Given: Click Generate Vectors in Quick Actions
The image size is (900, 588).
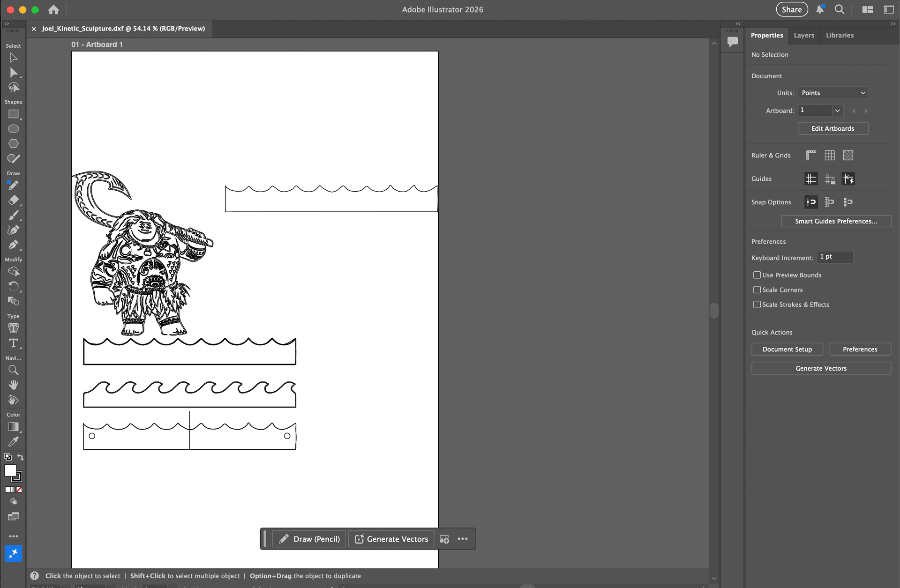Looking at the screenshot, I should click(821, 368).
